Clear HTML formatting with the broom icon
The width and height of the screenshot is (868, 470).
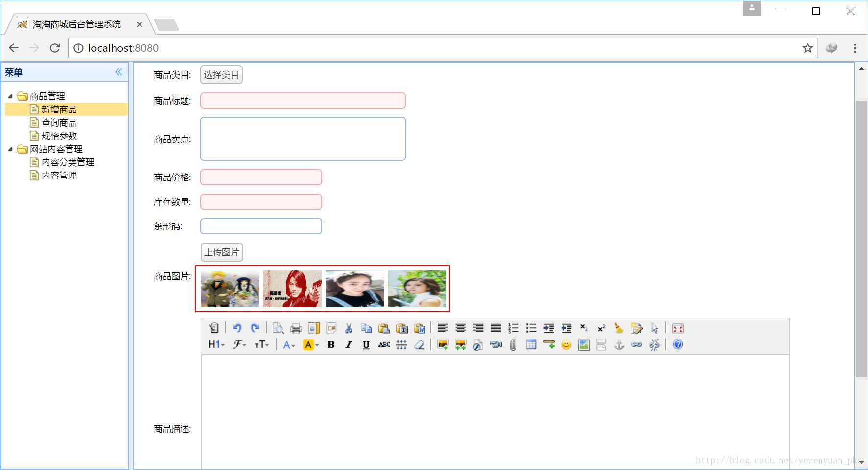point(619,328)
